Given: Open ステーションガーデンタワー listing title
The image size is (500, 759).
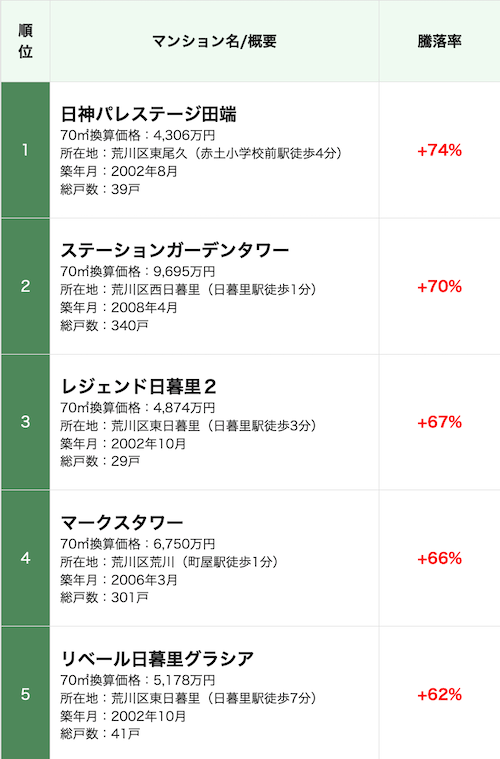Looking at the screenshot, I should tap(175, 250).
